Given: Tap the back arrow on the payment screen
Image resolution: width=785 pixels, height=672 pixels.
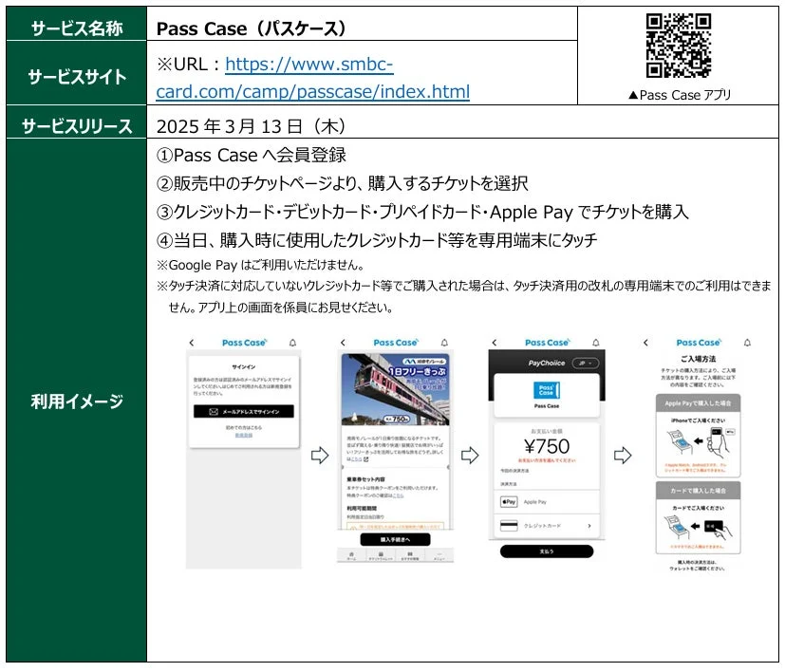Looking at the screenshot, I should (x=494, y=343).
